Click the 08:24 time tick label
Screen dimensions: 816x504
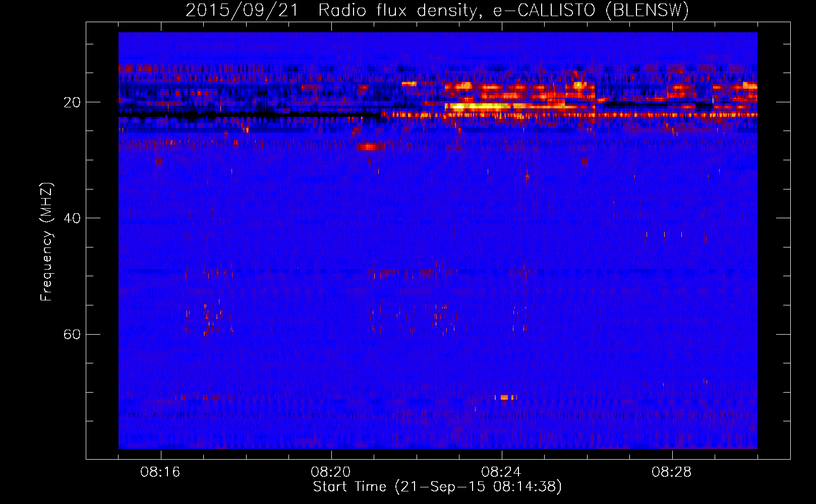(x=501, y=472)
